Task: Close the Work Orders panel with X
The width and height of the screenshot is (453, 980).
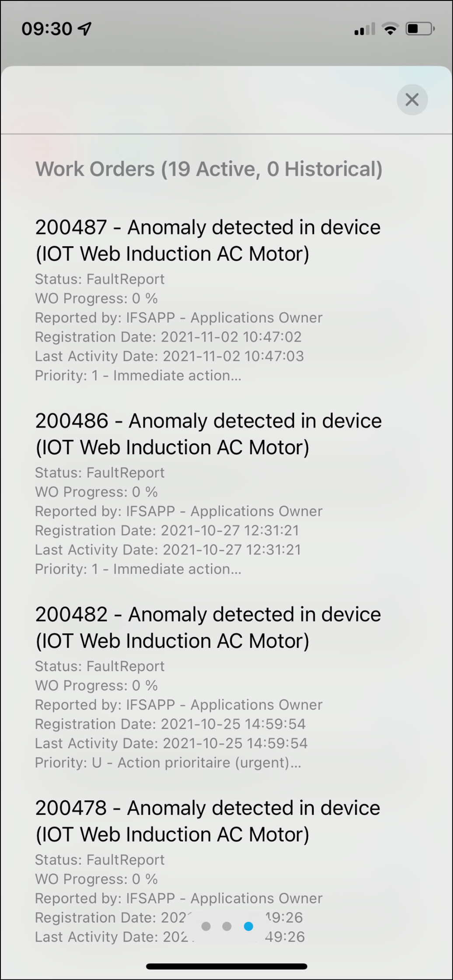Action: (x=412, y=100)
